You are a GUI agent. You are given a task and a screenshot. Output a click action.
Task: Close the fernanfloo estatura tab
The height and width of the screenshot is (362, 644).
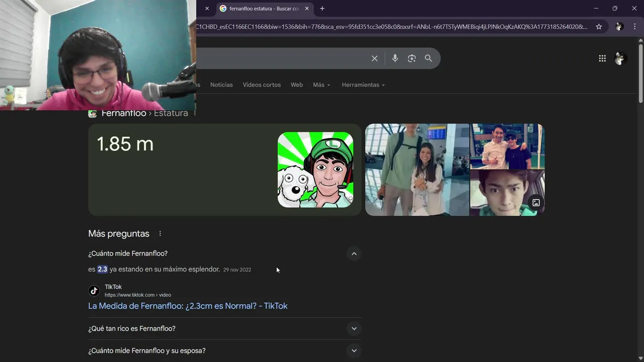point(307,9)
